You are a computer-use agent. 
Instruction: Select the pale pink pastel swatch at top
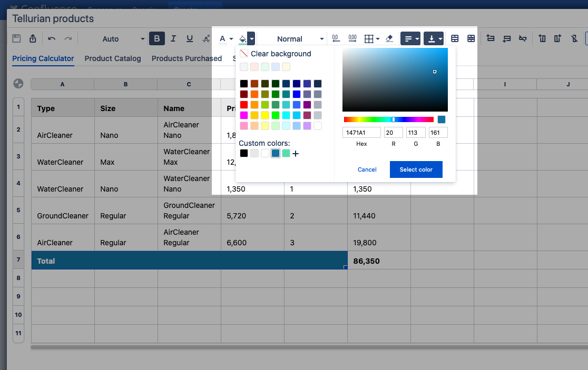(x=254, y=67)
